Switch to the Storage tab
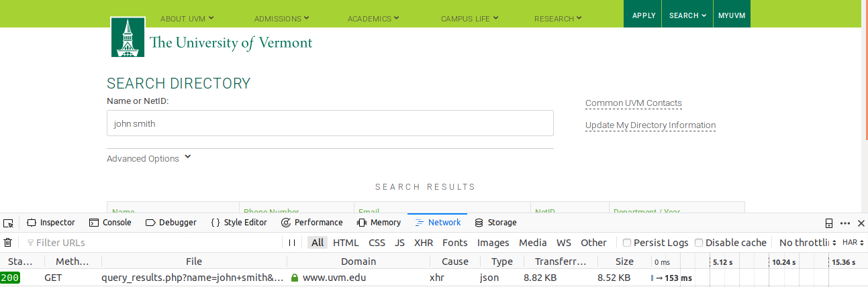The width and height of the screenshot is (868, 287). tap(495, 223)
